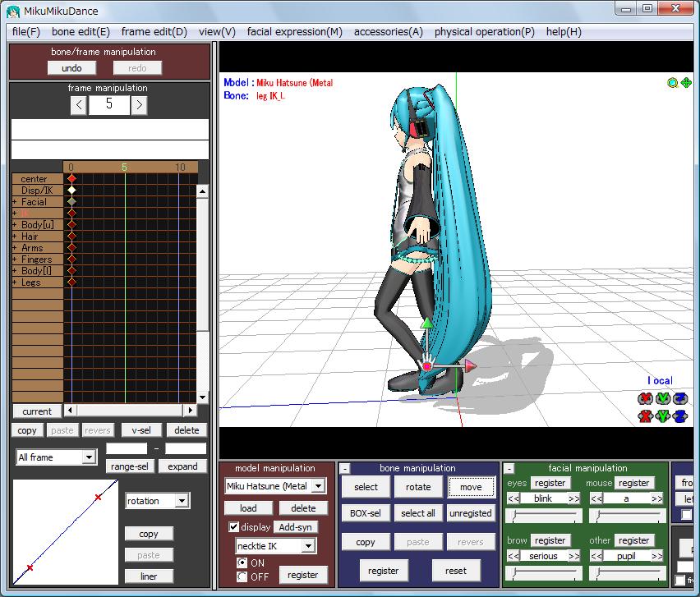700x597 pixels.
Task: Expand the Body[u] track group
Action: 15,225
